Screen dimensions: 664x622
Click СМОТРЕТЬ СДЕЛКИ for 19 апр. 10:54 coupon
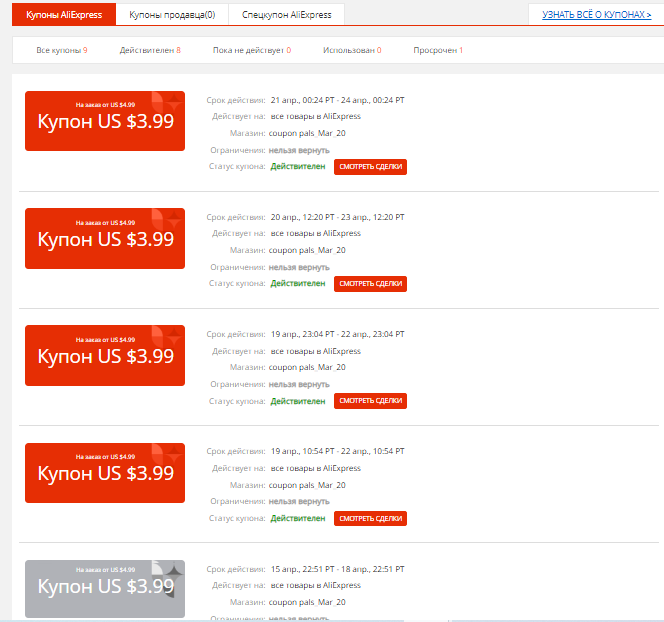pyautogui.click(x=371, y=518)
